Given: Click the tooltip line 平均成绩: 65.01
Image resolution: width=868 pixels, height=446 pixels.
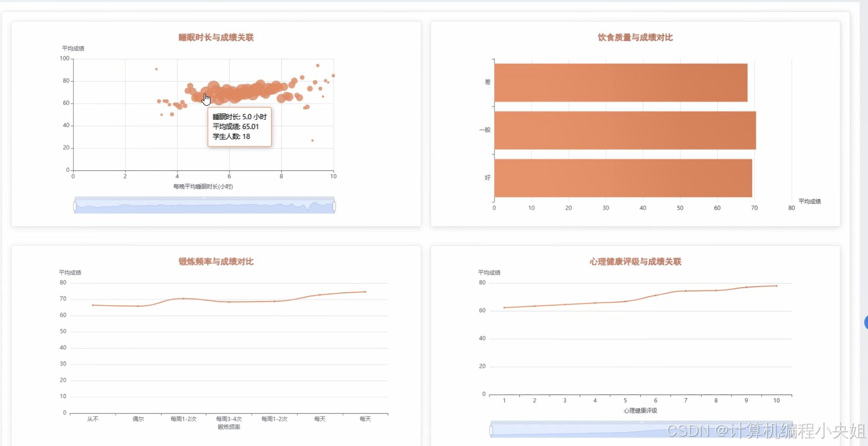Looking at the screenshot, I should [236, 126].
